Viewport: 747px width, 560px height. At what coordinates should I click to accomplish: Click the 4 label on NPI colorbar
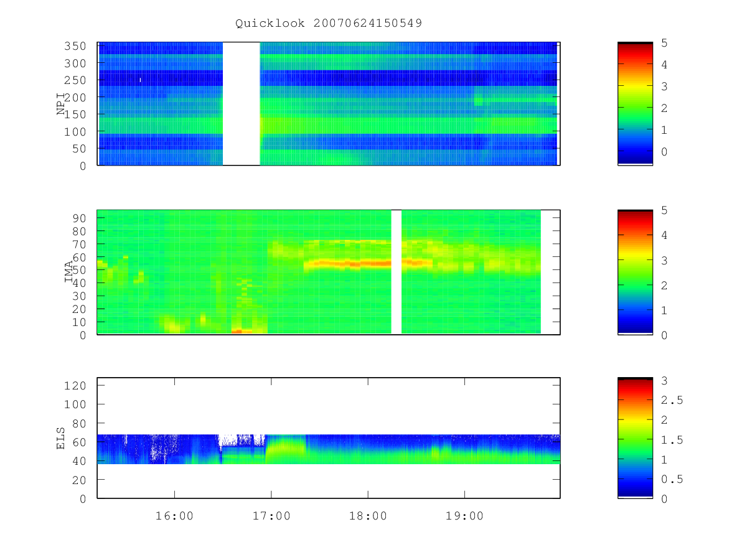[665, 65]
